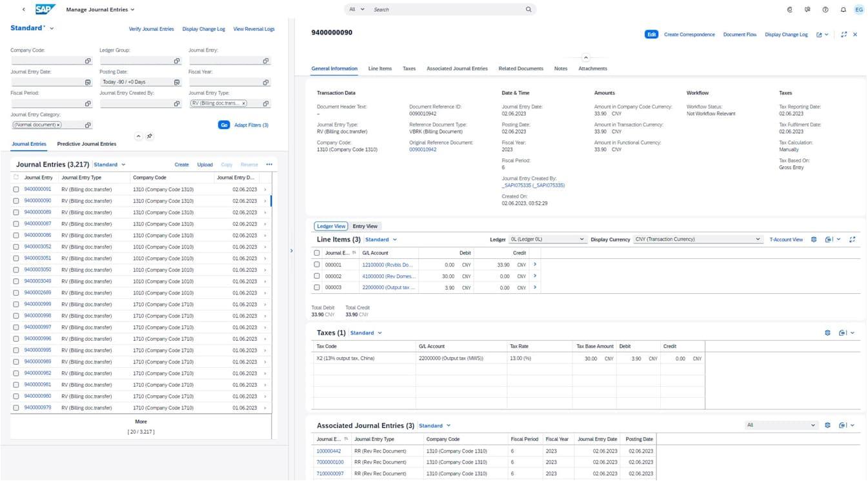Check the select-all box in the Journal Entries table
The height and width of the screenshot is (481, 868).
click(16, 177)
